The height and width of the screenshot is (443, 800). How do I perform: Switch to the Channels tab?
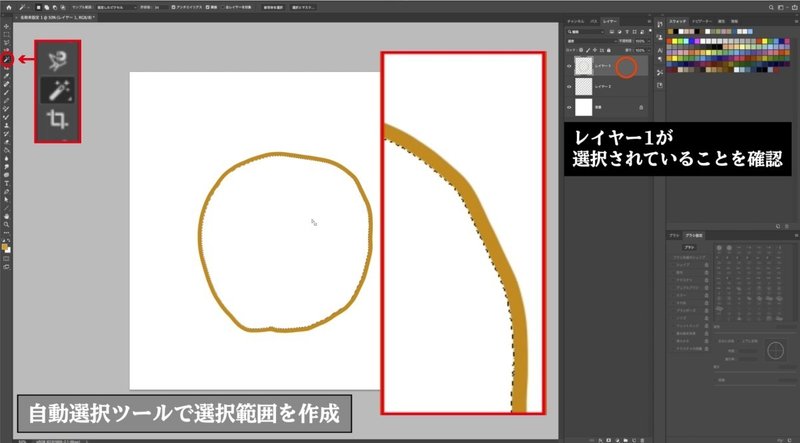click(576, 21)
